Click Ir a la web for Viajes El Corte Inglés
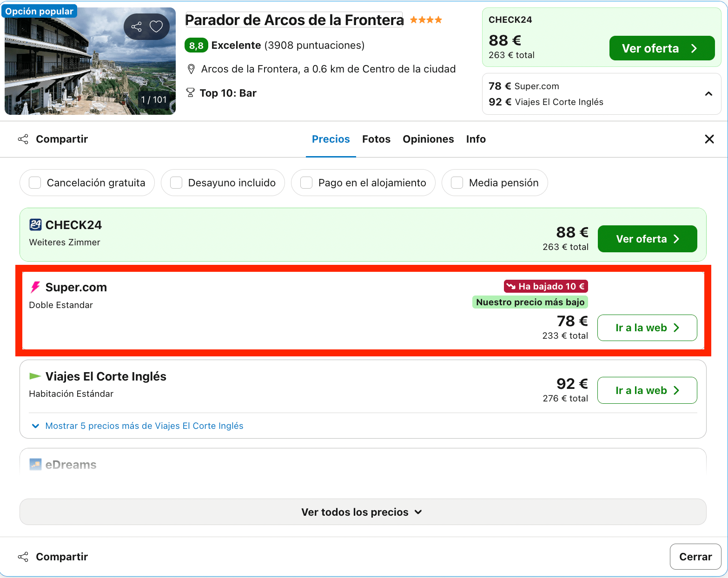 [647, 390]
